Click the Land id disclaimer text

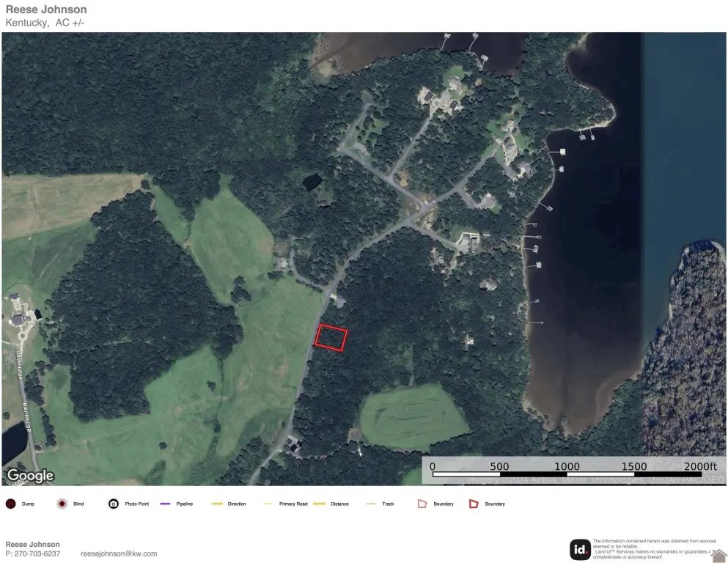651,549
